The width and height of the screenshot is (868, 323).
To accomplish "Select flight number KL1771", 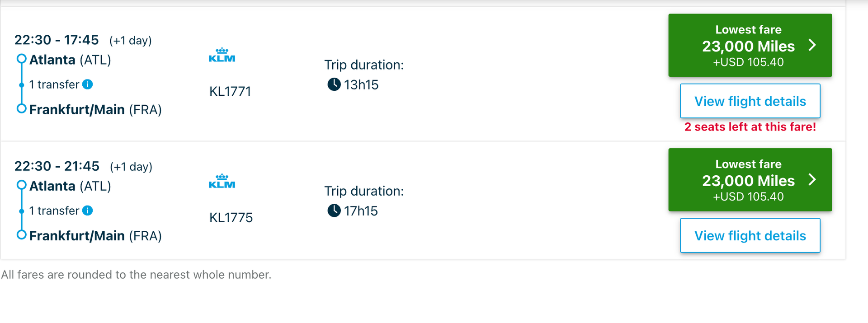I will point(230,91).
